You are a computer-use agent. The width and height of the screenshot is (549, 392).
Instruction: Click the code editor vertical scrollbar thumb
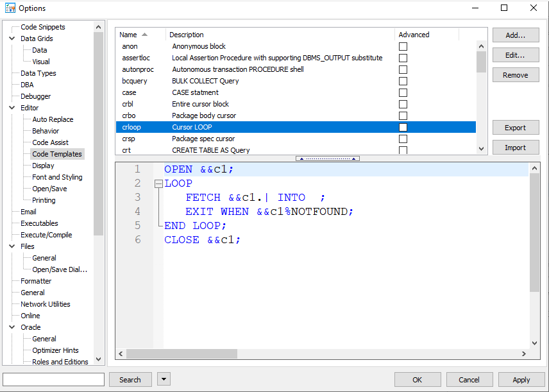coord(534,233)
